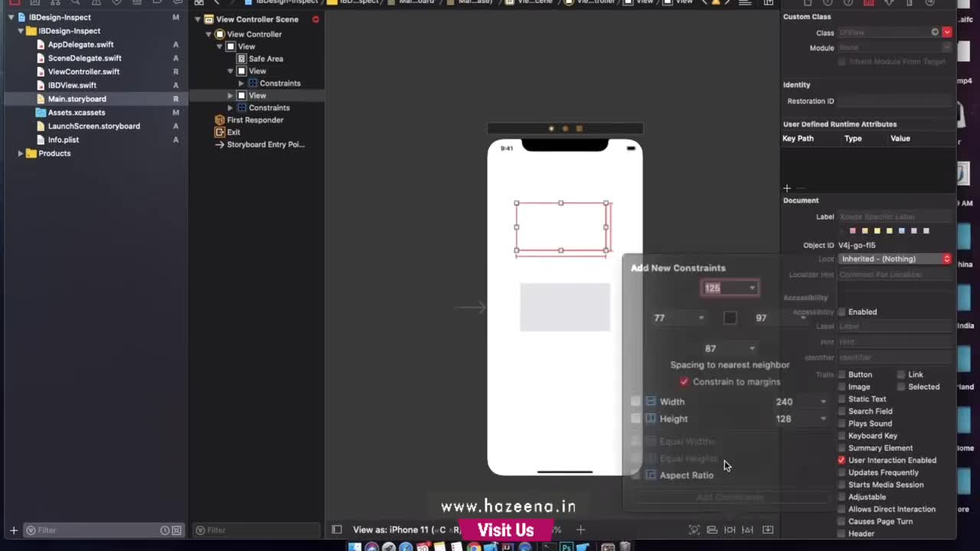The width and height of the screenshot is (980, 551).
Task: Enable the Aspect Ratio checkbox
Action: pyautogui.click(x=635, y=475)
